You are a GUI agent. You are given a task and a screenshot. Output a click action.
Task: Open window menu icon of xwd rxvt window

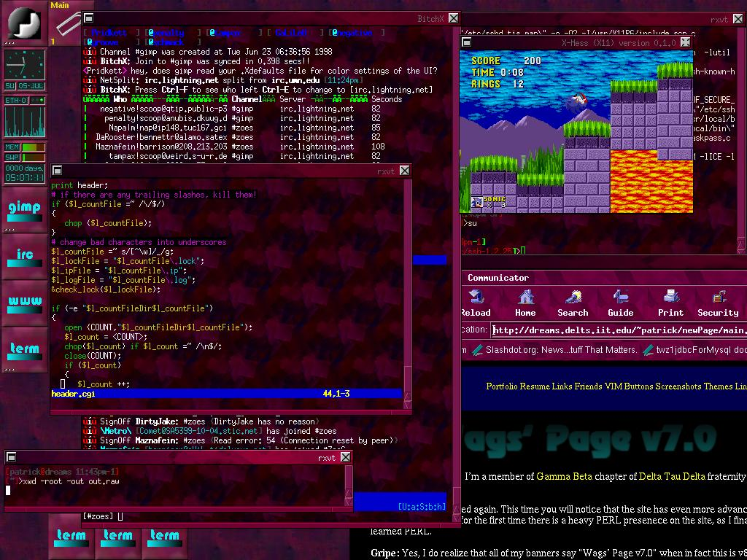[12, 457]
